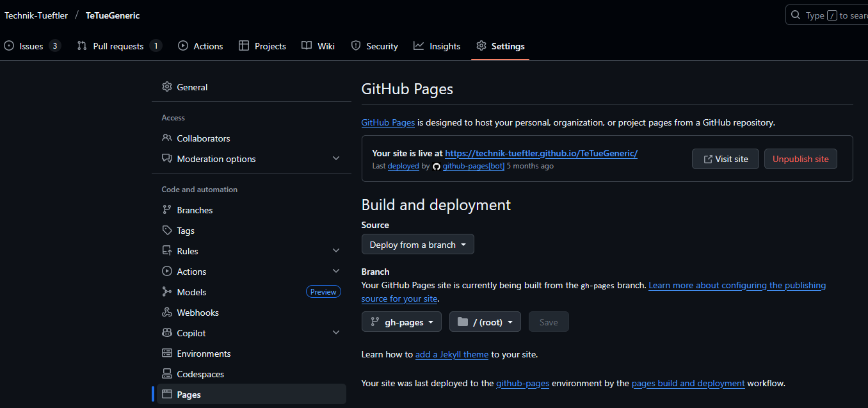Screen dimensions: 868x408
Task: Go to the Wiki tab
Action: (x=318, y=46)
